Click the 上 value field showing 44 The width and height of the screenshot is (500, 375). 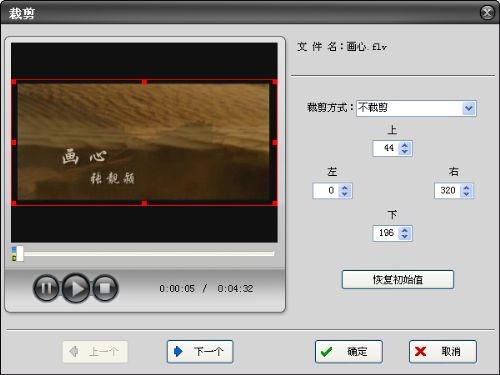coord(387,148)
